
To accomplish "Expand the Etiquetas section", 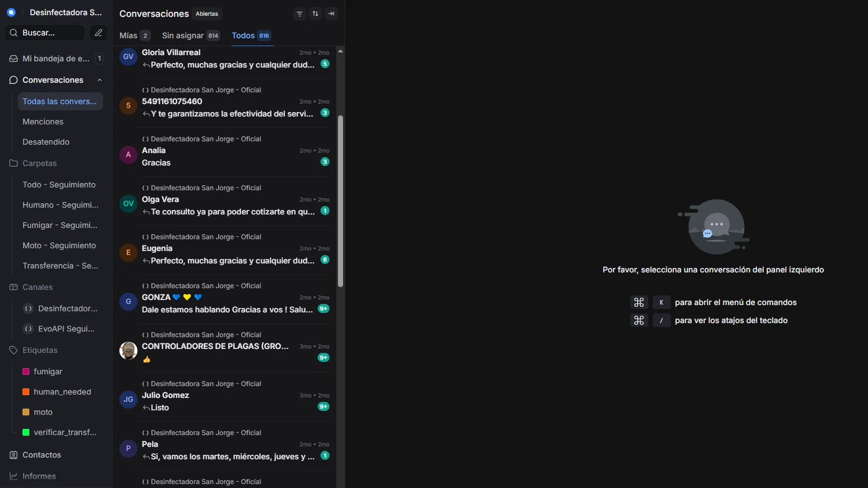I will (x=56, y=350).
